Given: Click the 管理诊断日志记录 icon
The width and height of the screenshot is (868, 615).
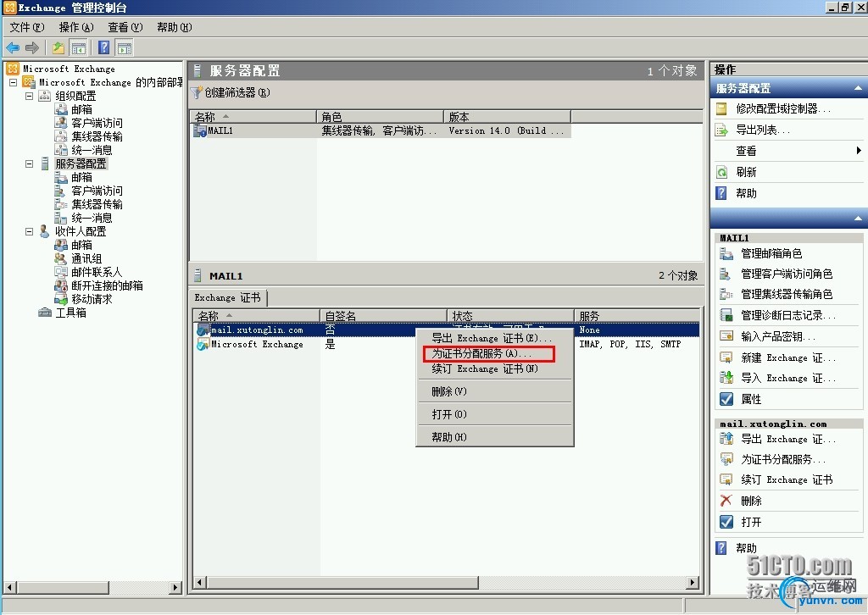Looking at the screenshot, I should point(726,315).
